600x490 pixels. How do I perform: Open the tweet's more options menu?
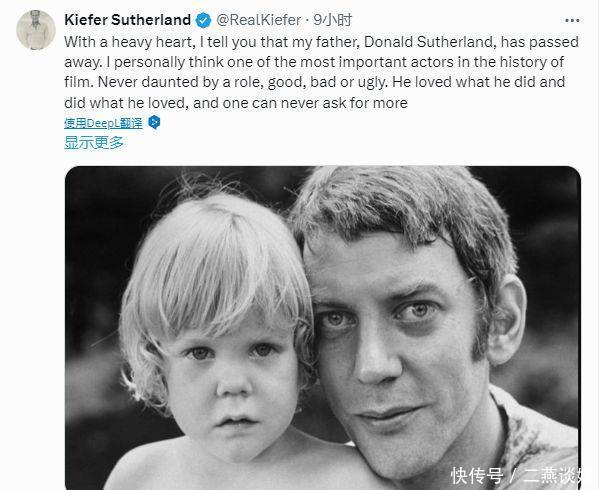tap(570, 20)
